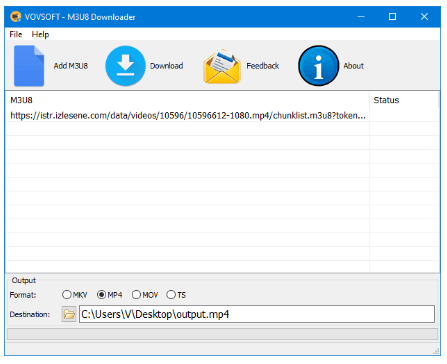Image resolution: width=447 pixels, height=364 pixels.
Task: Click the Add M3U8 file icon
Action: pos(29,66)
